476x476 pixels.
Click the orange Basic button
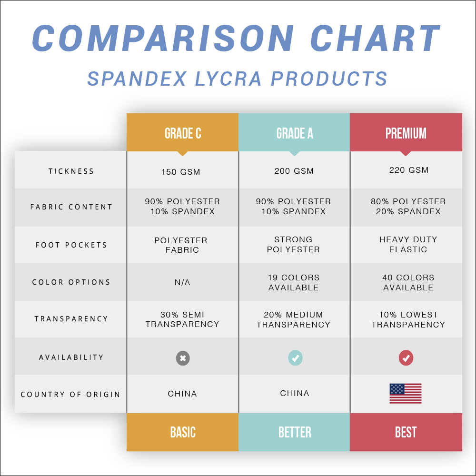183,432
